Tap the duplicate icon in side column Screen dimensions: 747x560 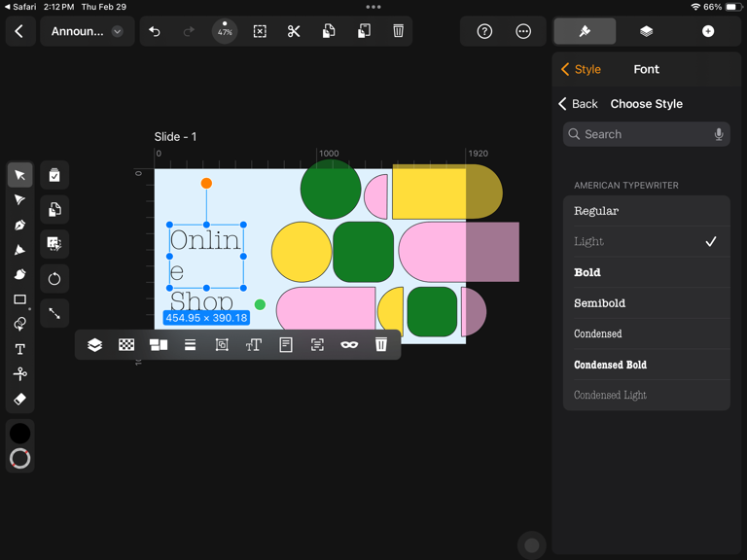point(54,210)
